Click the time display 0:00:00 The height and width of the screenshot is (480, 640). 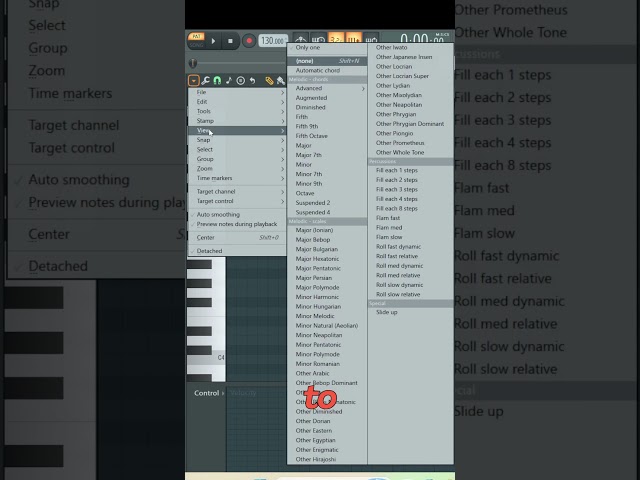click(422, 39)
